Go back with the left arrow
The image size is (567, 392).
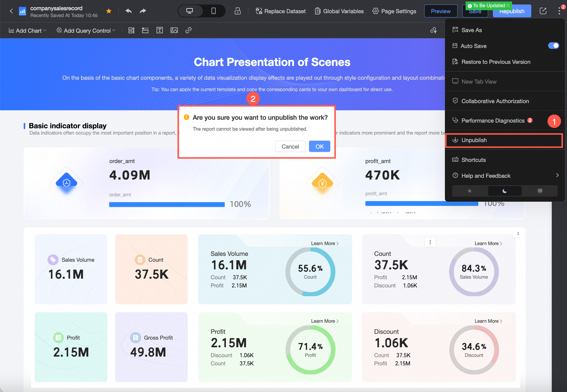(11, 11)
